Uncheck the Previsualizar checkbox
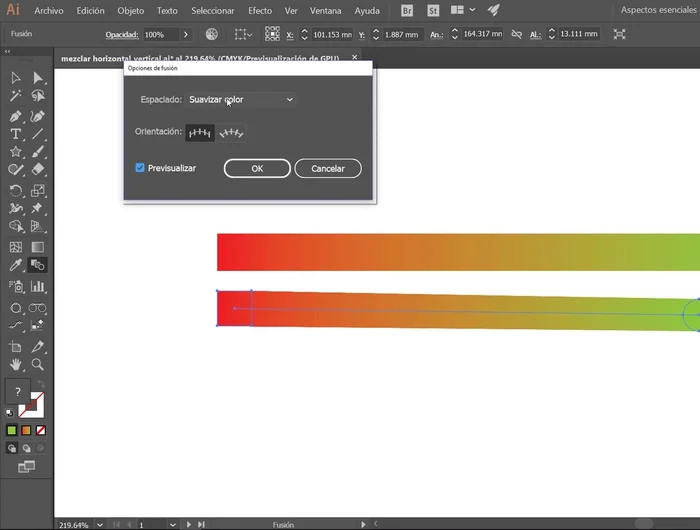Screen dimensions: 700x530 [140, 168]
